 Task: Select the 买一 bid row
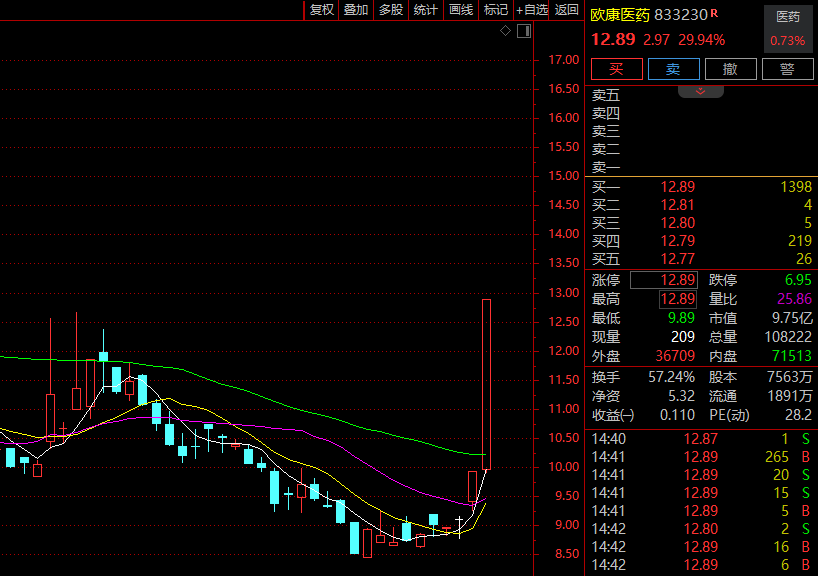700,187
